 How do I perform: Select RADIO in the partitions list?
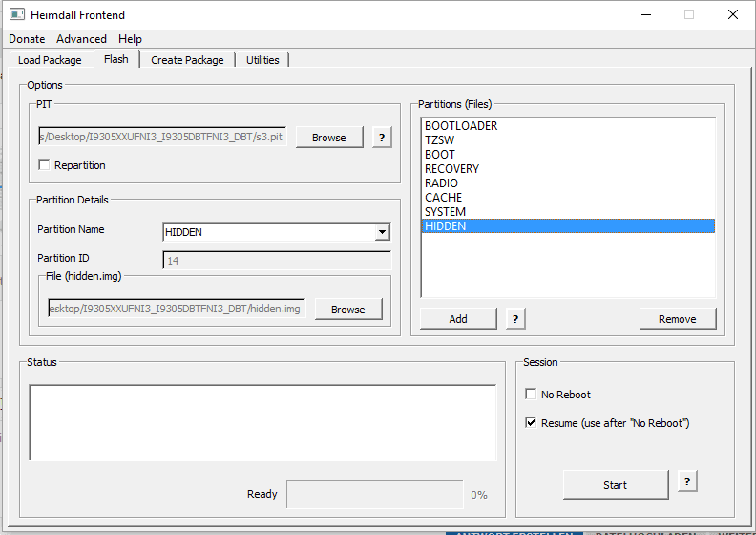(568, 183)
